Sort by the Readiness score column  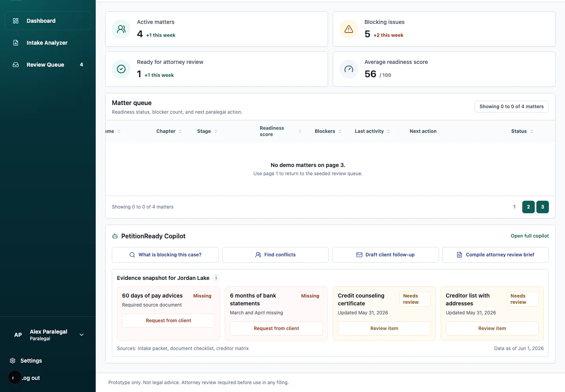tap(281, 131)
